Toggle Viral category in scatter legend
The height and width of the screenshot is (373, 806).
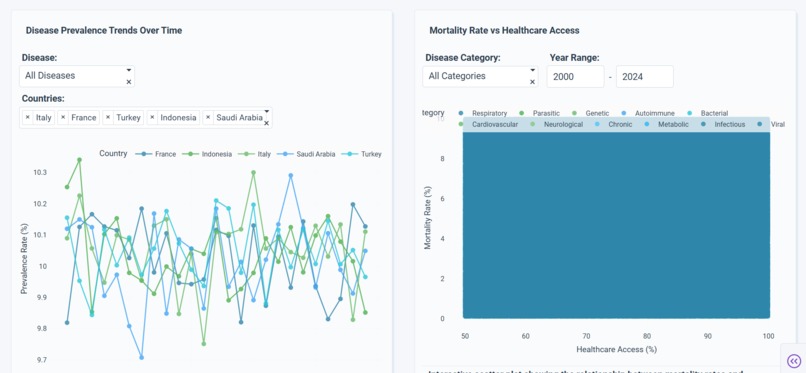[x=771, y=124]
